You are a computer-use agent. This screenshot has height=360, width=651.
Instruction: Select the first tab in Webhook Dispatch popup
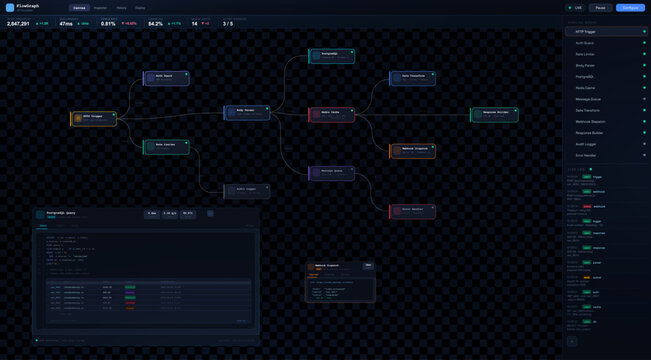pos(313,274)
